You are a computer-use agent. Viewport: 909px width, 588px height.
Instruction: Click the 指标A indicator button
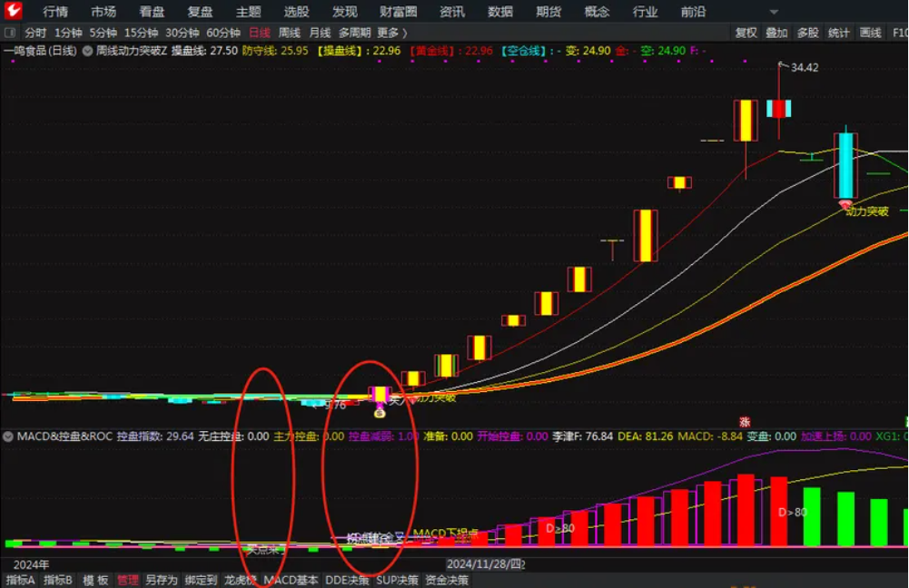[x=20, y=580]
